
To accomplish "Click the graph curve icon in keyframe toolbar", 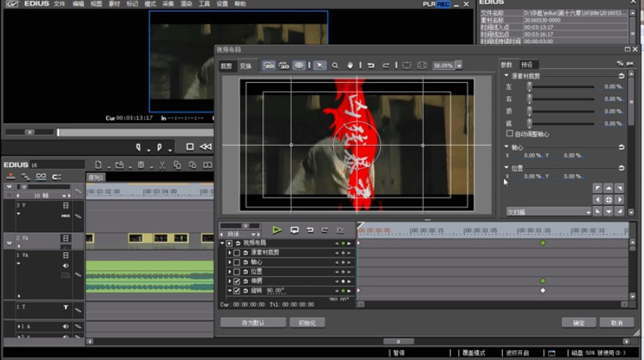I will pyautogui.click(x=341, y=230).
